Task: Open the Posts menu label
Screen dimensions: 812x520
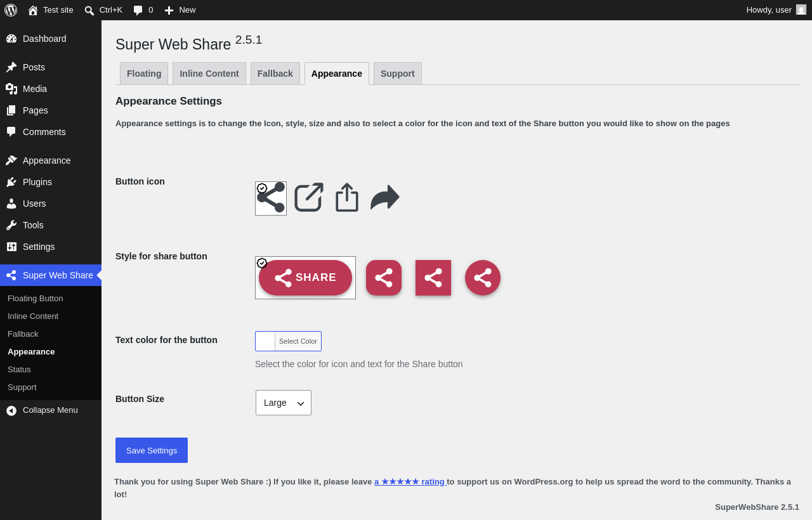Action: point(34,67)
